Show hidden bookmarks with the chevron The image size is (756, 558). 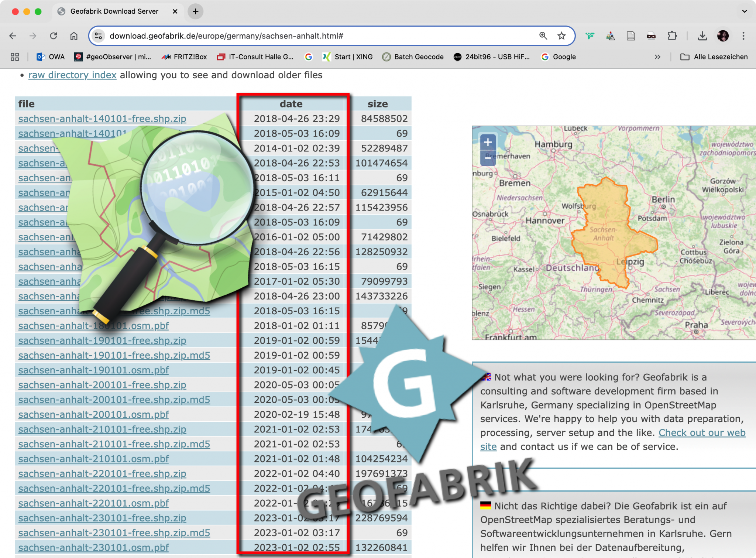657,57
